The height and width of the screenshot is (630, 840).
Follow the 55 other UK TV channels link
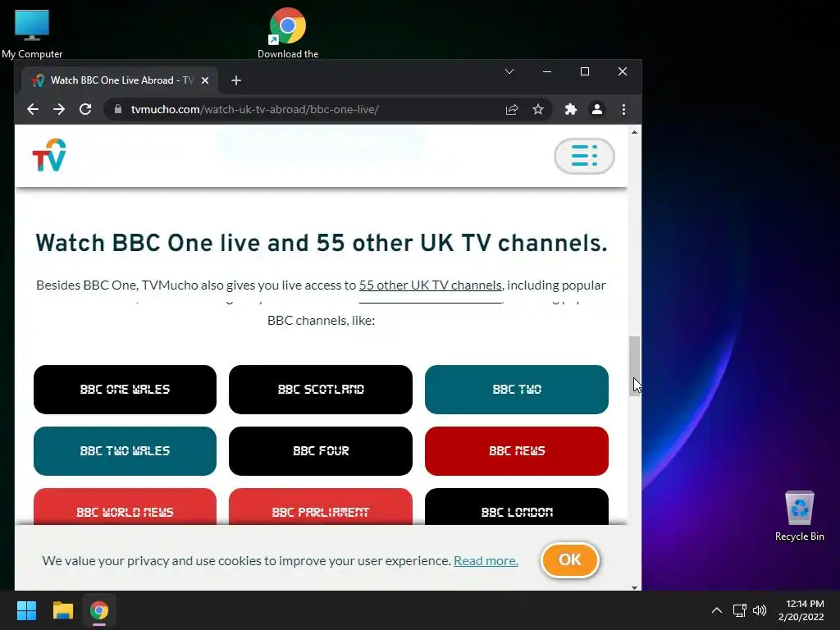tap(430, 285)
